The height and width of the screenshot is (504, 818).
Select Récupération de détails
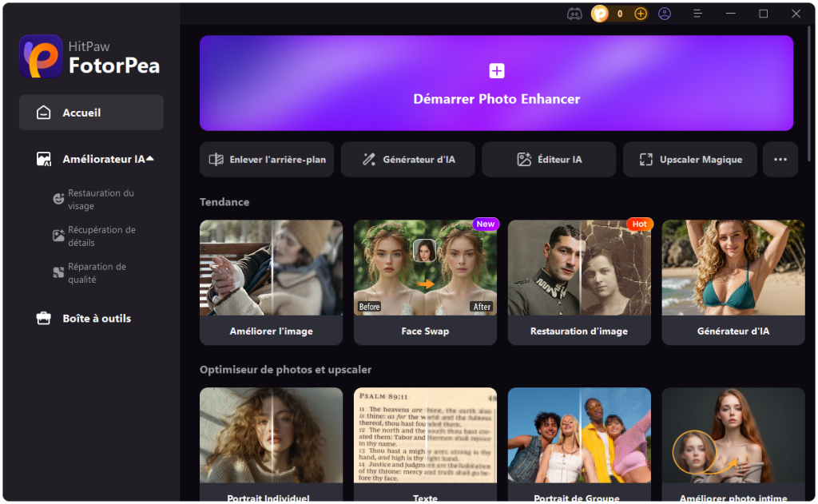click(x=101, y=236)
